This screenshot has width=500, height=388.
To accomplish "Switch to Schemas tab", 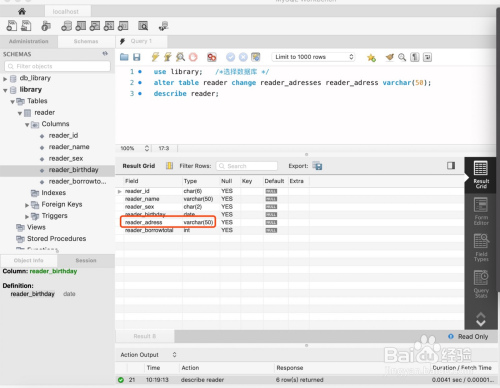I will (x=86, y=41).
